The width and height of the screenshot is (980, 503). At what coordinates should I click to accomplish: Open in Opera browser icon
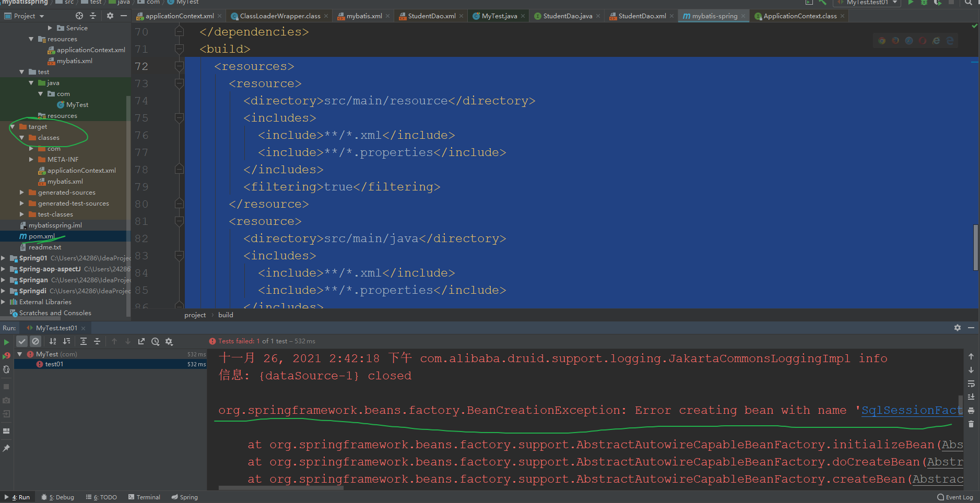click(923, 41)
